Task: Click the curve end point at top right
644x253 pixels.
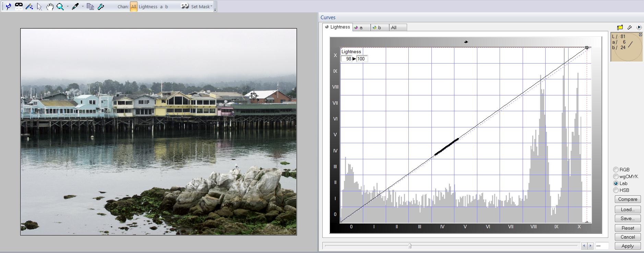Action: tap(587, 48)
